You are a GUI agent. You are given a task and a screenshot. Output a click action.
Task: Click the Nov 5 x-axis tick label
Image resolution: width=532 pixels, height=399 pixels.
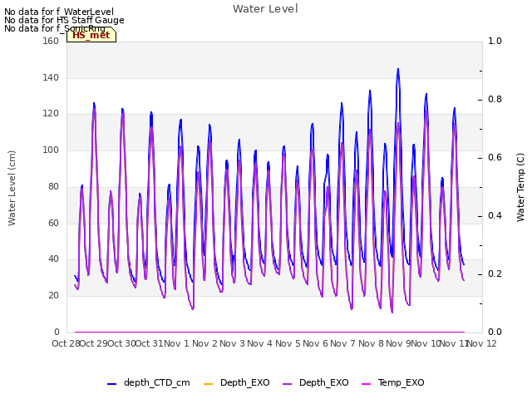tap(288, 343)
